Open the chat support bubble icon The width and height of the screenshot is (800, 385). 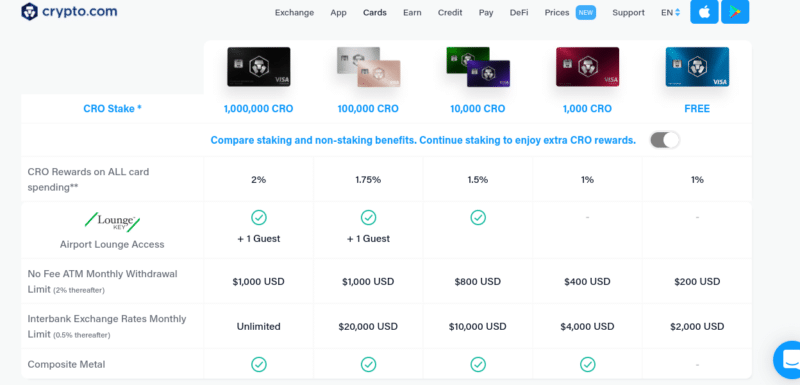tap(787, 360)
